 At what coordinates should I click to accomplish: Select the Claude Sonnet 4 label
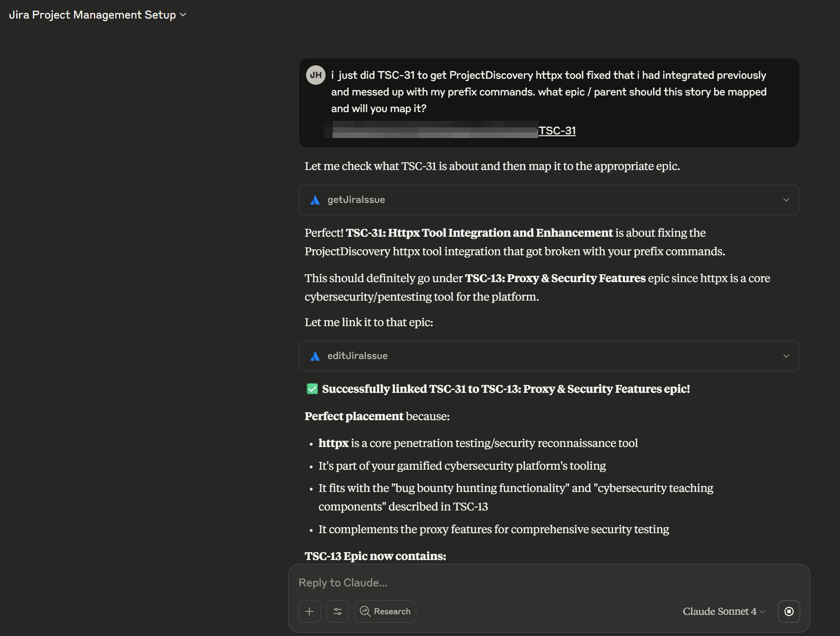pos(719,611)
